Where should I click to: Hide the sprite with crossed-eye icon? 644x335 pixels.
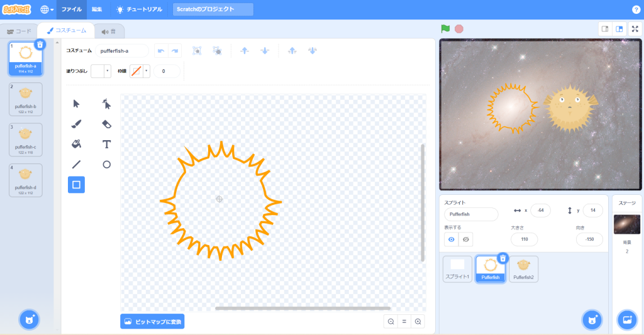465,239
